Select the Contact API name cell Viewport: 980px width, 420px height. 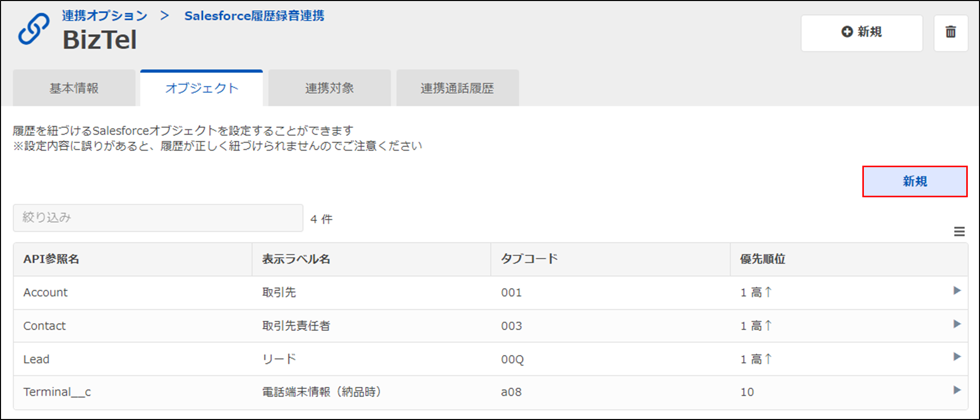tap(44, 326)
